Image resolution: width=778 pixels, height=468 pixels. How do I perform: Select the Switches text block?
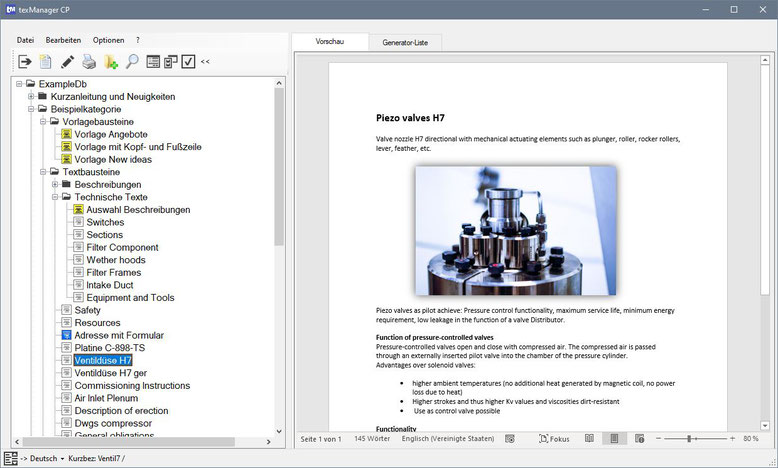(x=105, y=222)
